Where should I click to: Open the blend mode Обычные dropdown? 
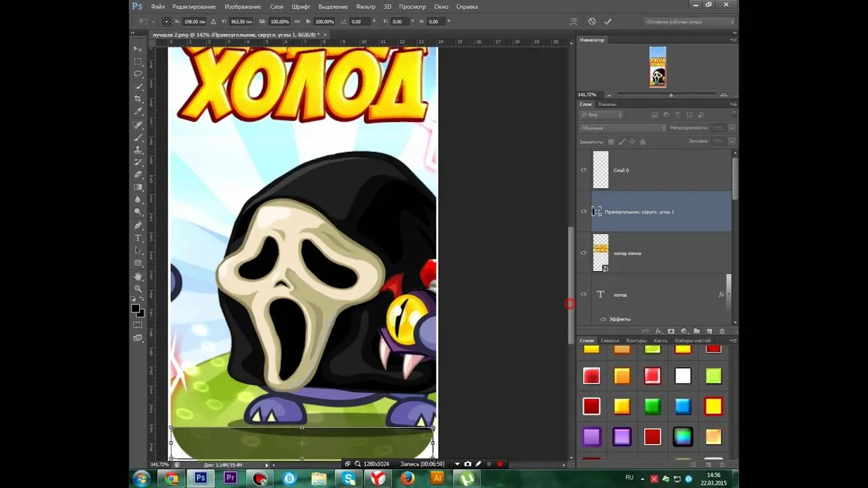point(623,128)
